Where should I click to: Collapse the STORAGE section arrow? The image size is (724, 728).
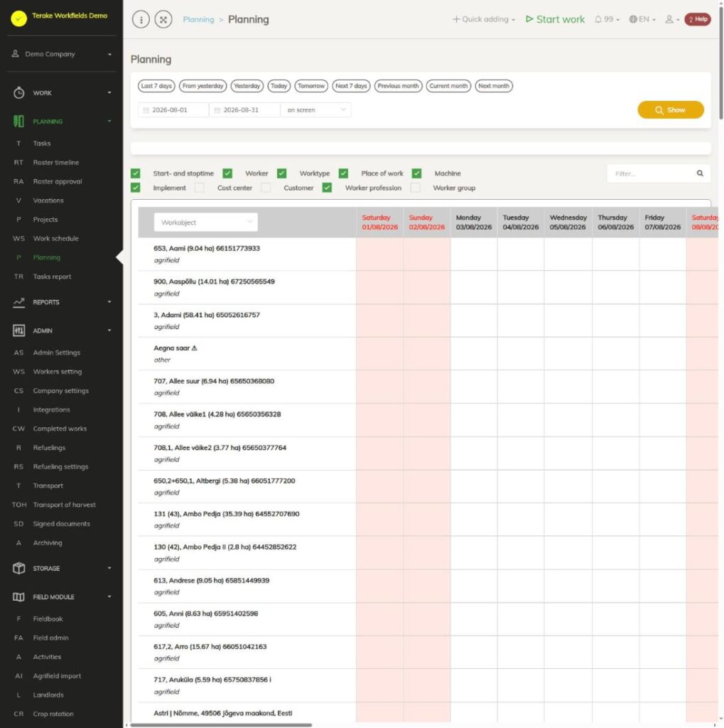[x=109, y=568]
